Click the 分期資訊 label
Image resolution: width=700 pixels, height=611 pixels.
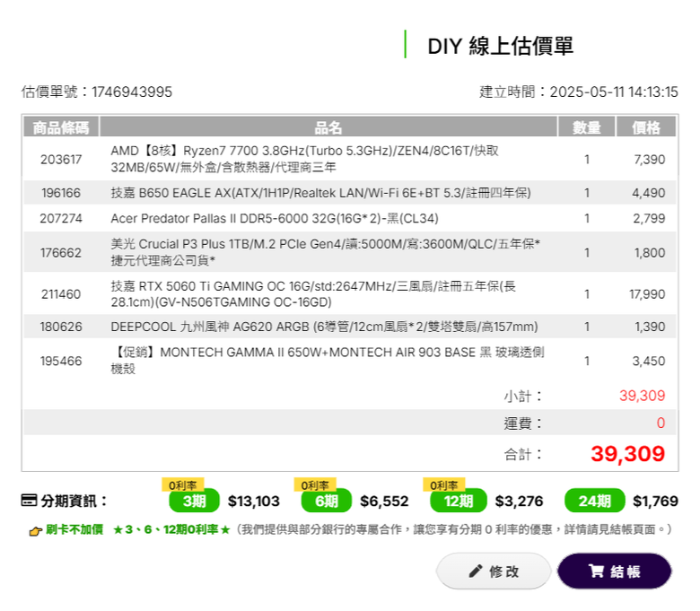[74, 501]
